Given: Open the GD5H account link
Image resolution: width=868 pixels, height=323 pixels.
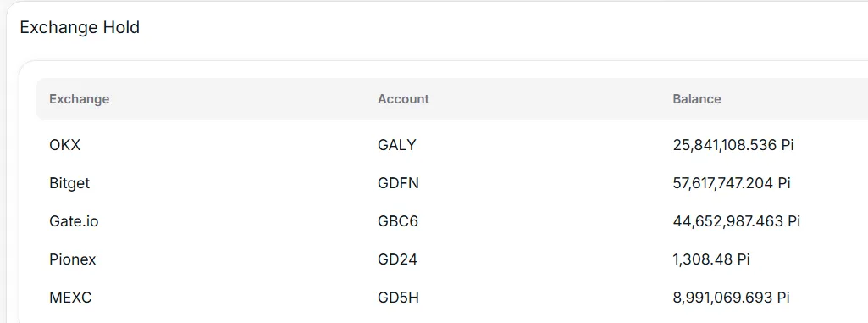Looking at the screenshot, I should pos(398,298).
